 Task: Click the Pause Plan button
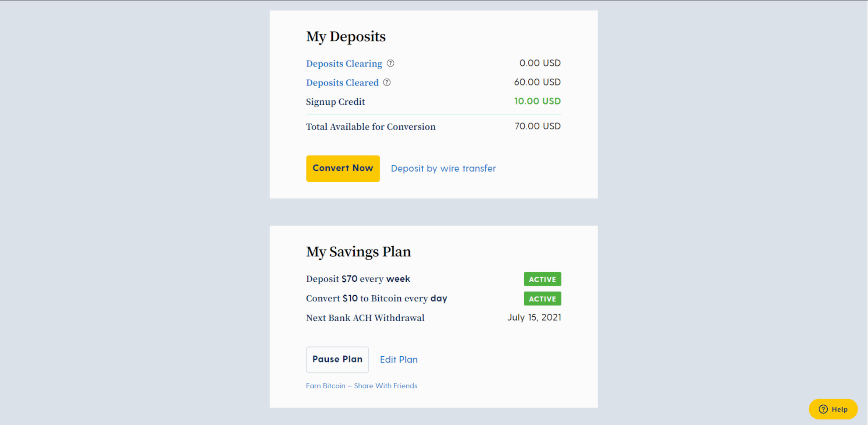click(x=338, y=360)
